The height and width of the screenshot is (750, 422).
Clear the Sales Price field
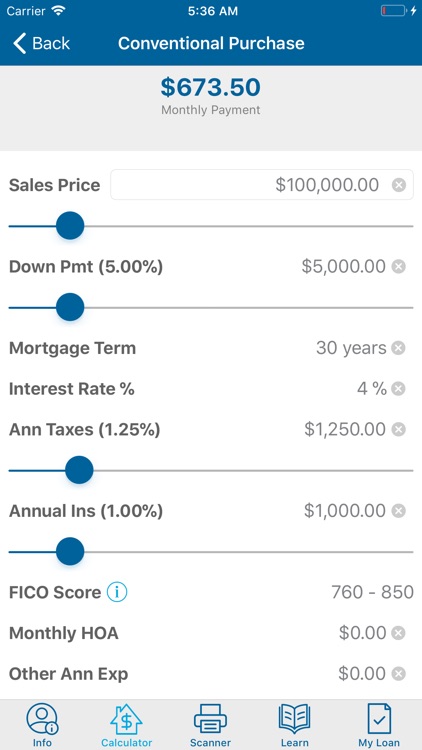(x=399, y=185)
